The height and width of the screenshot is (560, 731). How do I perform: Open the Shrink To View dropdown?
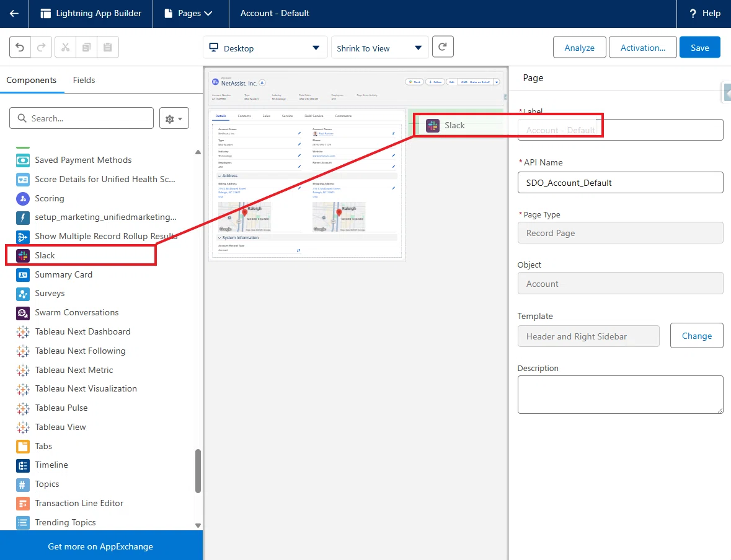pyautogui.click(x=379, y=48)
